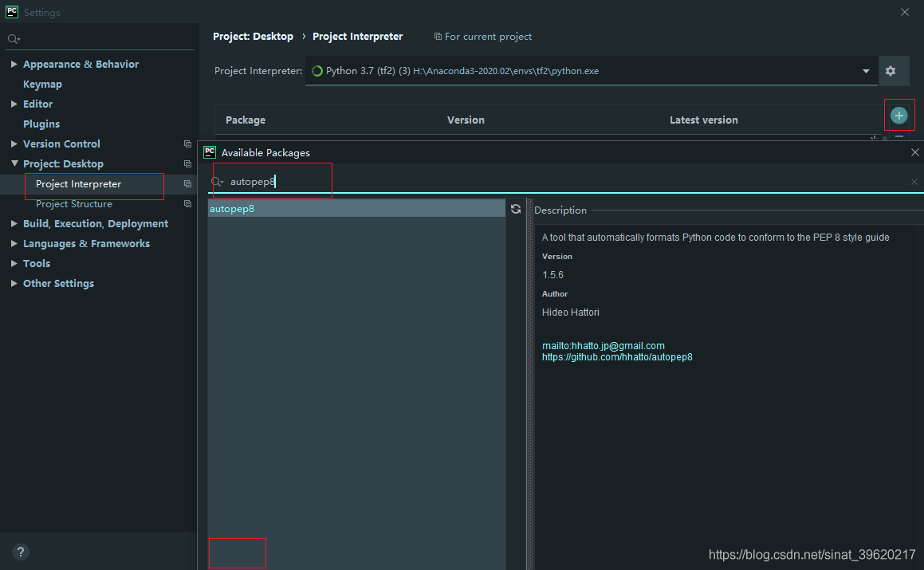
Task: Click the Available Packages search magnifier icon
Action: (218, 182)
